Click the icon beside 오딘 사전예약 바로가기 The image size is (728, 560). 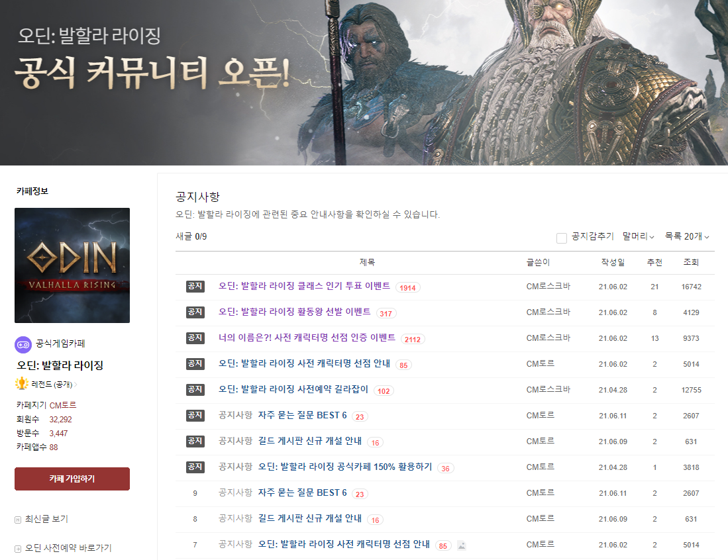pyautogui.click(x=18, y=549)
